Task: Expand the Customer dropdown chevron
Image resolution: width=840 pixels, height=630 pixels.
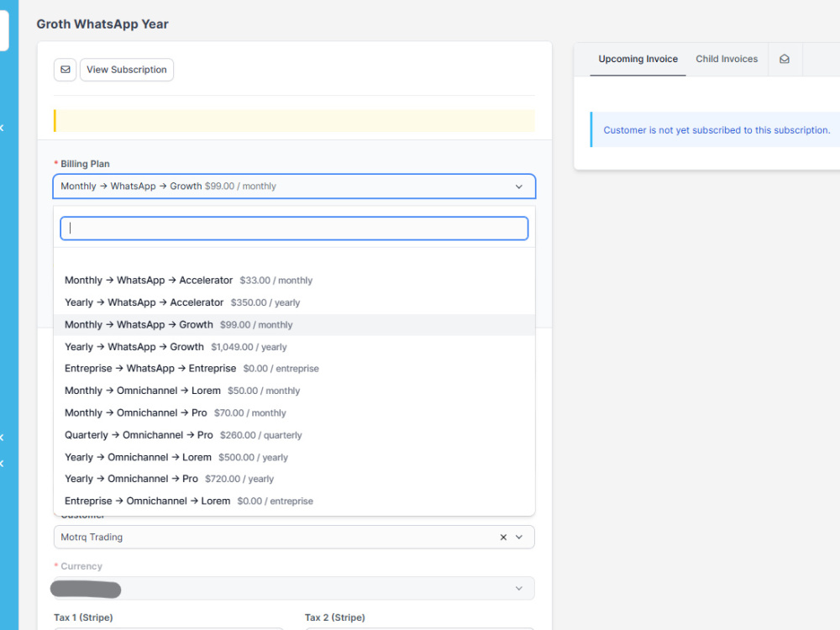Action: point(519,538)
